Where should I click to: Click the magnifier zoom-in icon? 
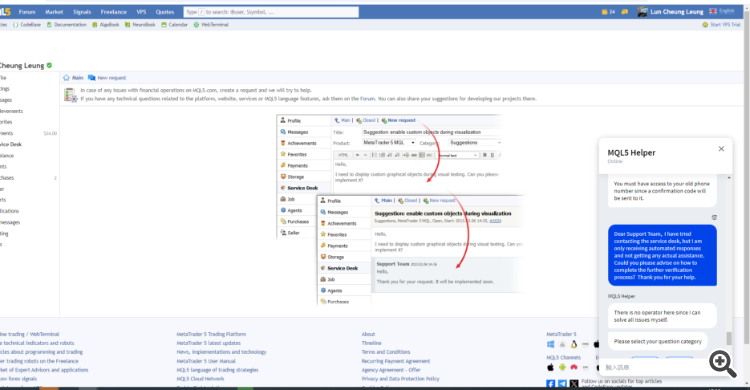tap(722, 364)
